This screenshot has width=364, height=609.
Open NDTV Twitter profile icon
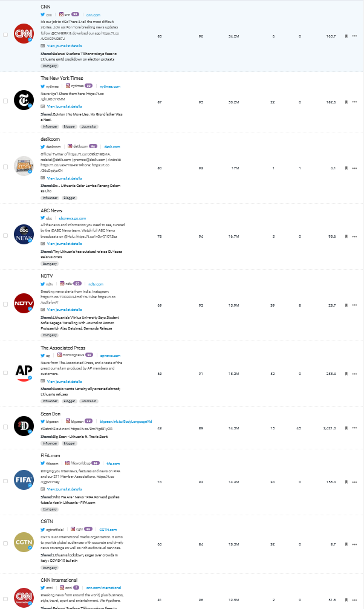43,284
